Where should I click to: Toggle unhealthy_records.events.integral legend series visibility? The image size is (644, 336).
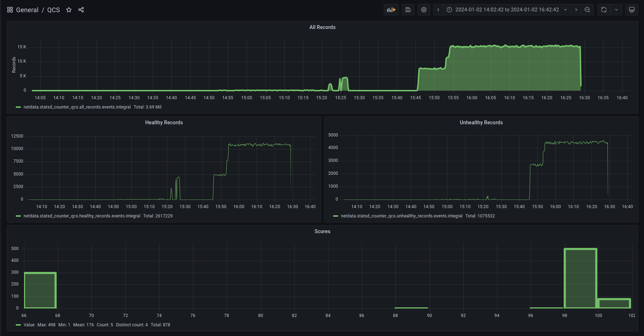(401, 216)
